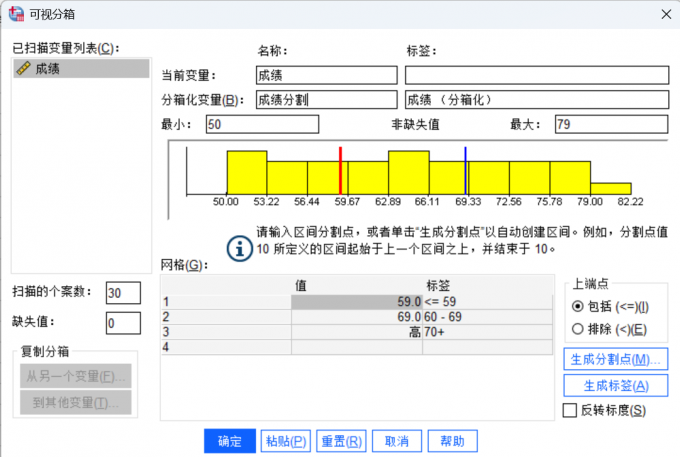
Task: Click 生成标签 button
Action: click(x=615, y=385)
